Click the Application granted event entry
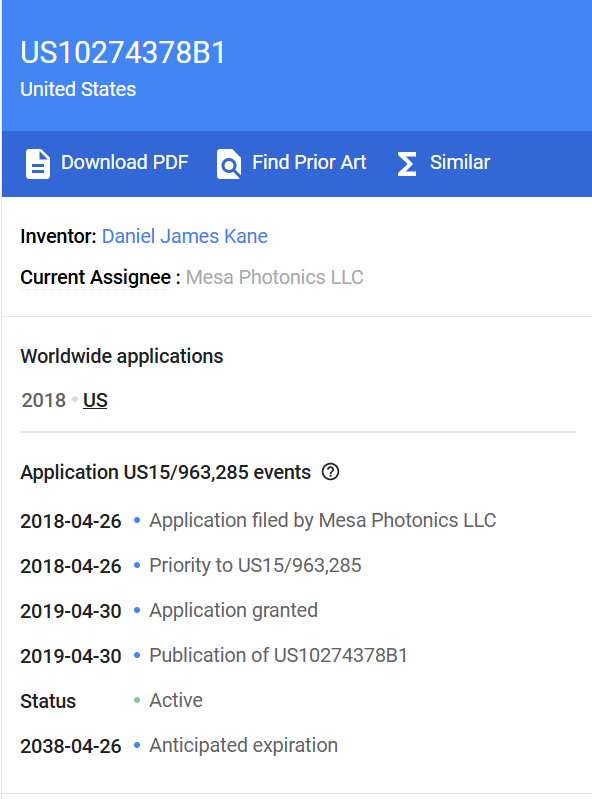The image size is (592, 799). tap(233, 610)
